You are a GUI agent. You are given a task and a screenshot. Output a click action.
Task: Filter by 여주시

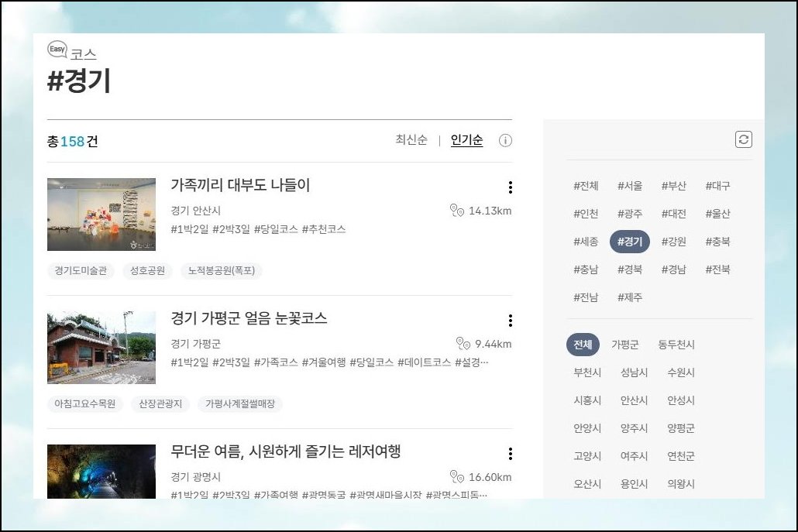(x=634, y=456)
